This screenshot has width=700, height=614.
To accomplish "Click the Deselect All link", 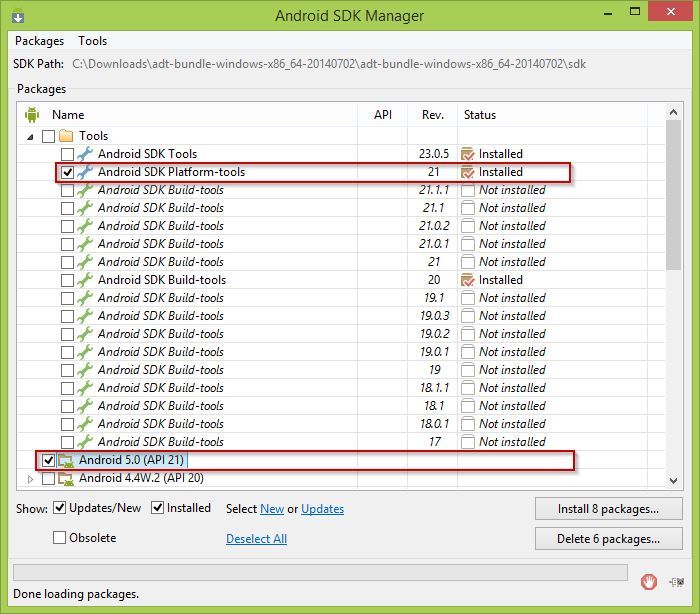I will tap(256, 539).
